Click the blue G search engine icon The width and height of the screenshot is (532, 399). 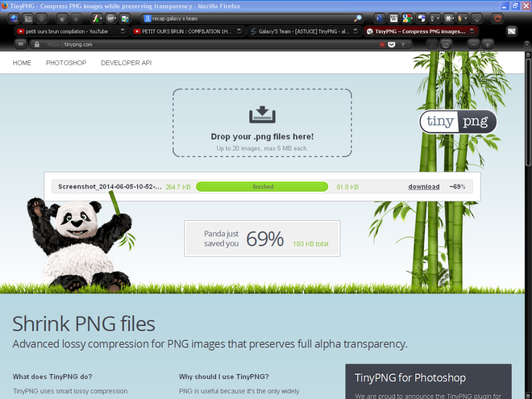pos(147,19)
